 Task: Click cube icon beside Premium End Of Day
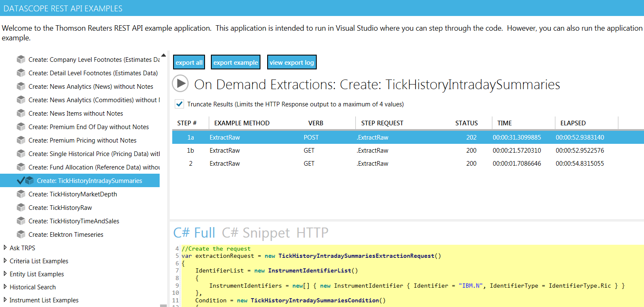(21, 127)
